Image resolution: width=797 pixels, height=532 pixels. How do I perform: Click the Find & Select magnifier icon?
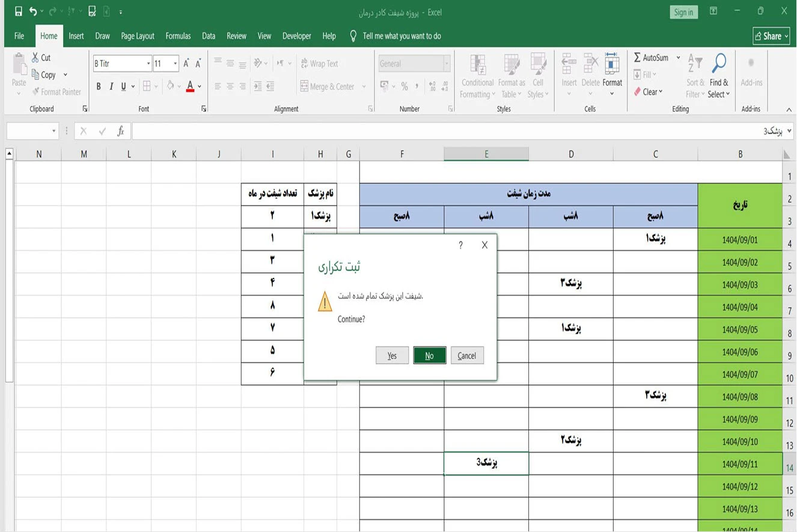pyautogui.click(x=719, y=63)
